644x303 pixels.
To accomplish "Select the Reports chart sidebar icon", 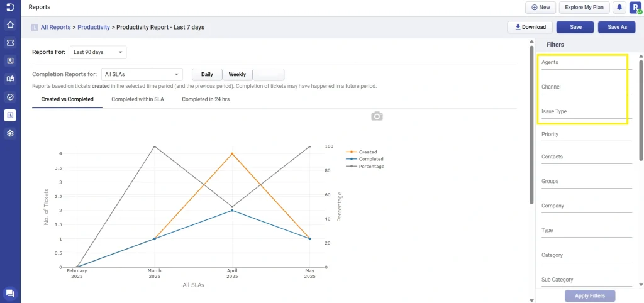I will [10, 116].
